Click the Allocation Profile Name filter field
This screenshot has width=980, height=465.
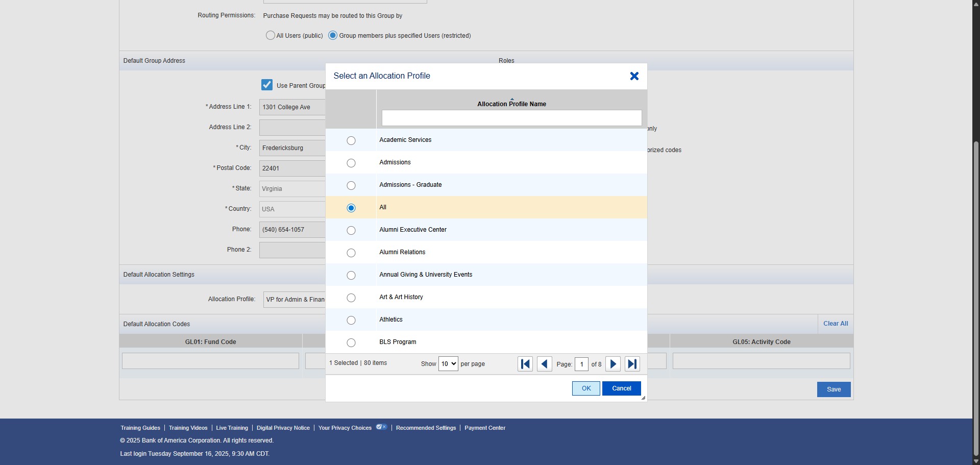(x=511, y=118)
